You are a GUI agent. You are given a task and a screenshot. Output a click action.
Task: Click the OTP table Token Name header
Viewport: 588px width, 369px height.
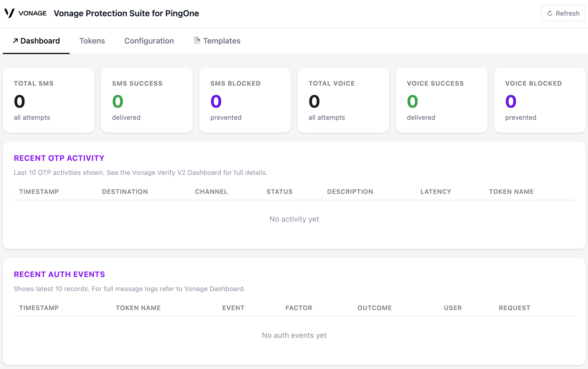(x=511, y=192)
